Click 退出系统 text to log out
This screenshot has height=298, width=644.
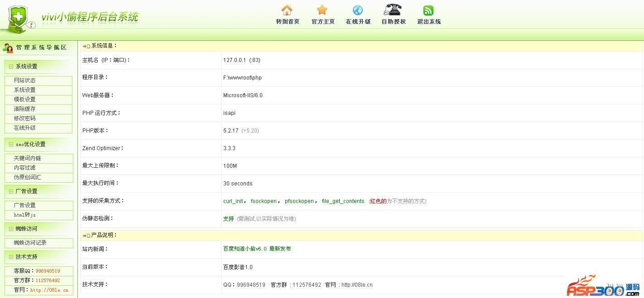pos(429,22)
